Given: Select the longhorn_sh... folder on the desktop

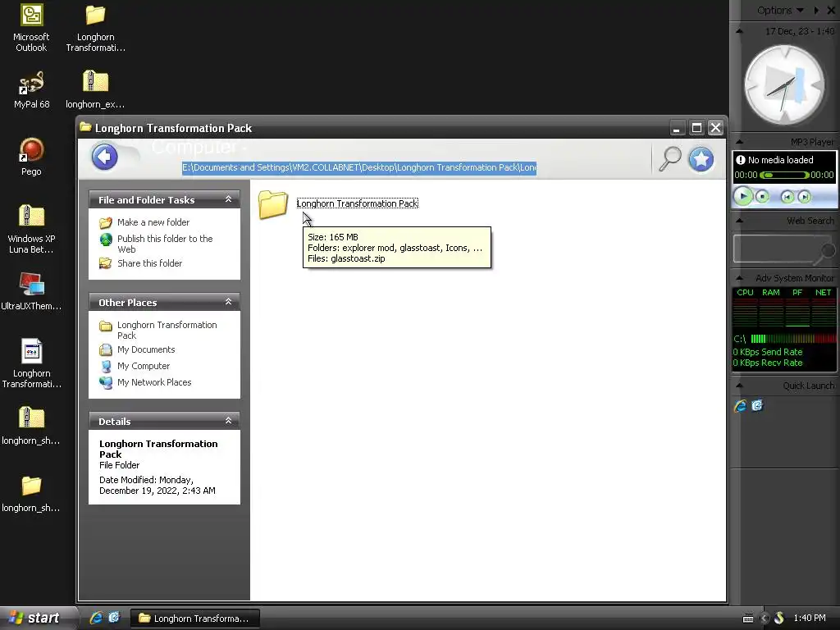Looking at the screenshot, I should click(31, 486).
